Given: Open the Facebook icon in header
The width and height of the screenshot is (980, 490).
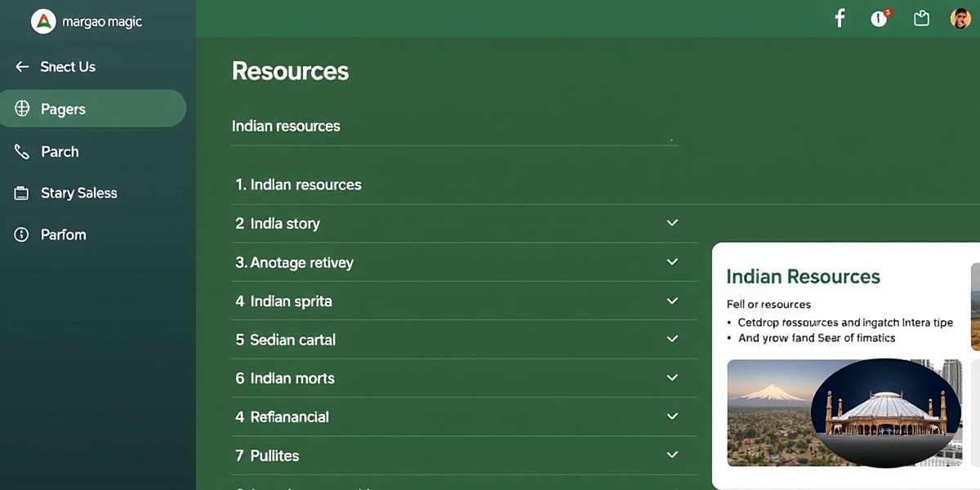Looking at the screenshot, I should coord(839,18).
